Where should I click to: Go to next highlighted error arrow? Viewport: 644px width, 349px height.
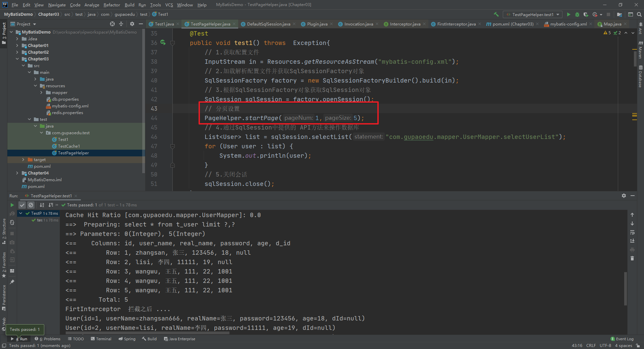click(x=633, y=33)
